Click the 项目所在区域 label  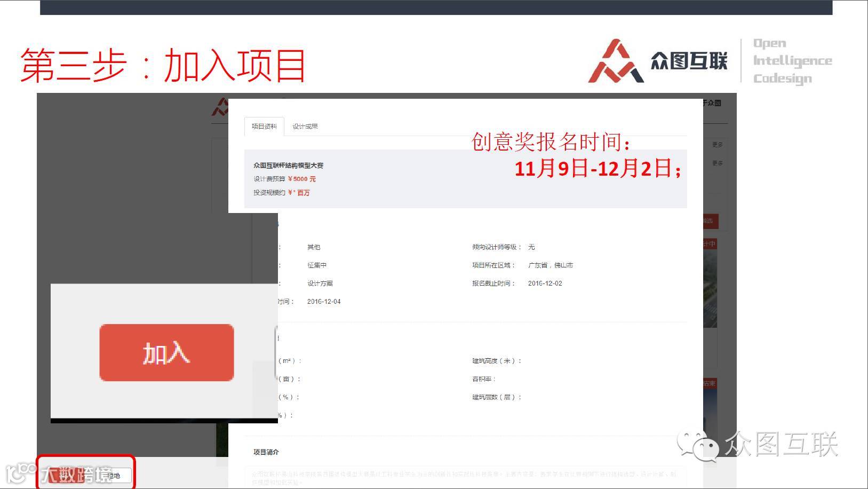click(493, 265)
